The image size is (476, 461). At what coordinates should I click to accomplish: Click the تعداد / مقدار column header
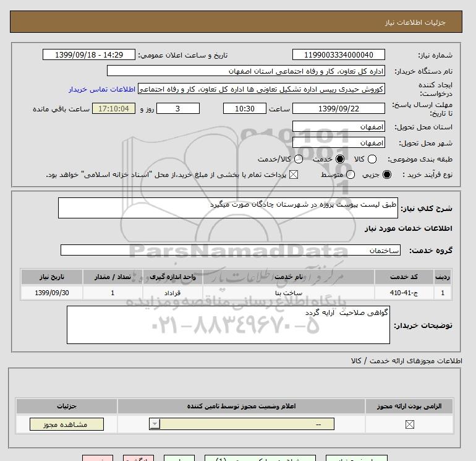(113, 277)
